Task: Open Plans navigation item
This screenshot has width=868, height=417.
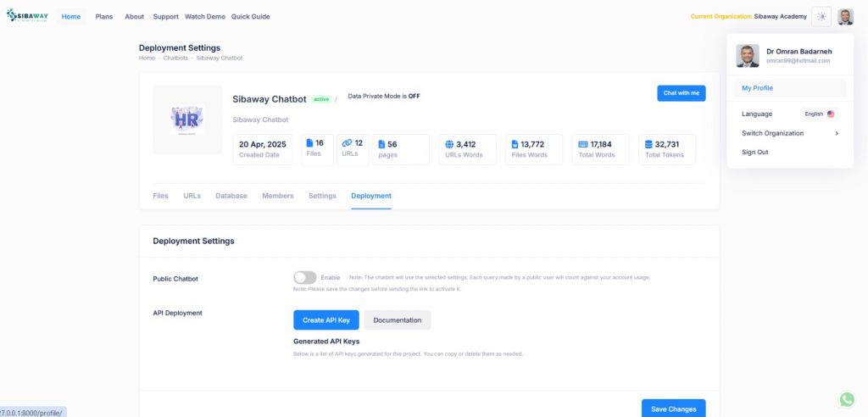Action: (104, 17)
